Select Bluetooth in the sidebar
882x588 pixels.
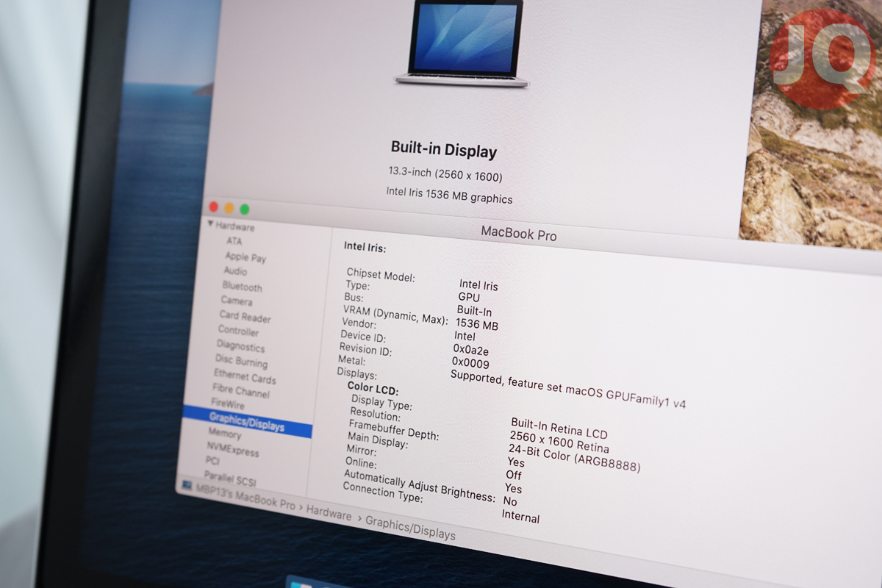coord(242,286)
